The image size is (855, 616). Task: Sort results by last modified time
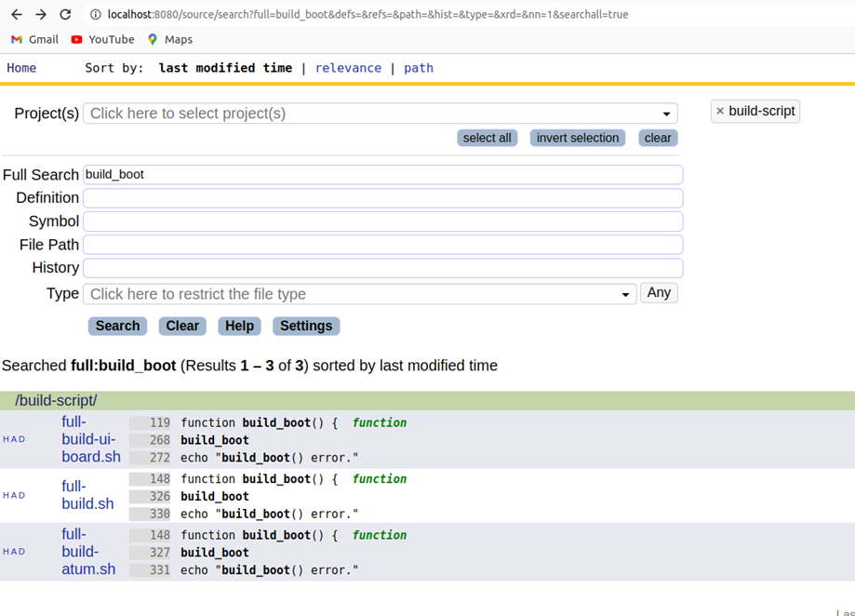[225, 68]
